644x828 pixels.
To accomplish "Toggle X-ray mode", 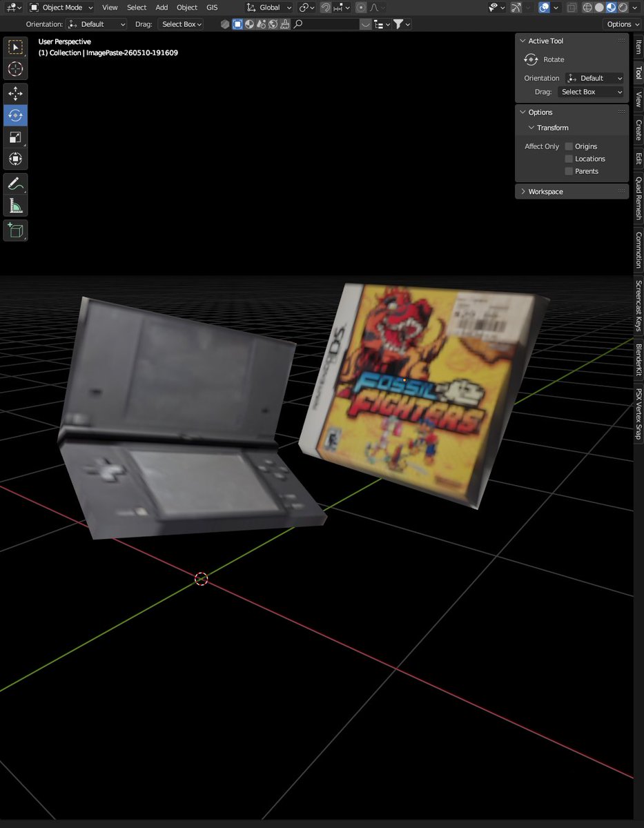I will coord(572,8).
